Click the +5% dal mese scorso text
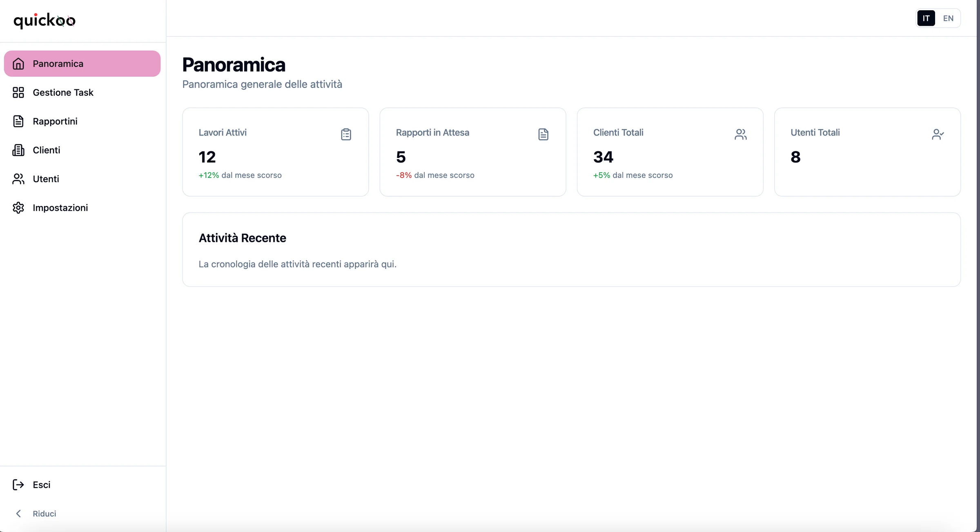Image resolution: width=980 pixels, height=532 pixels. (633, 175)
